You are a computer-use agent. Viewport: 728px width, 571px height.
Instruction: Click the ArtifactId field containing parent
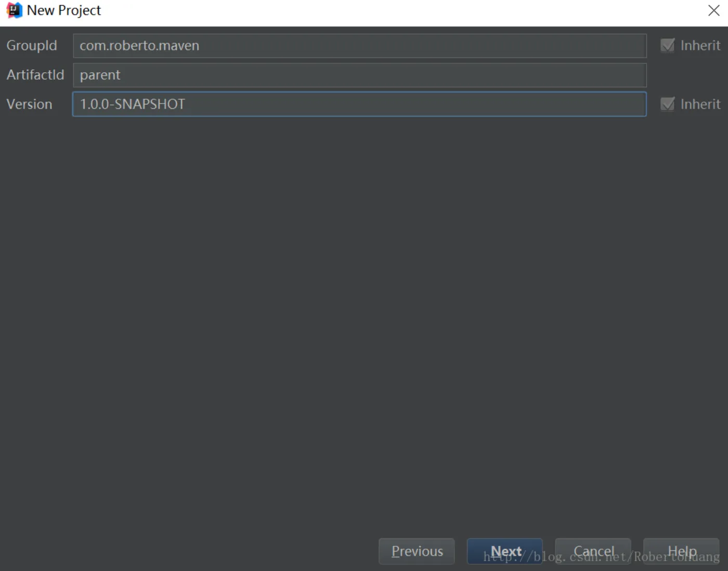(359, 75)
